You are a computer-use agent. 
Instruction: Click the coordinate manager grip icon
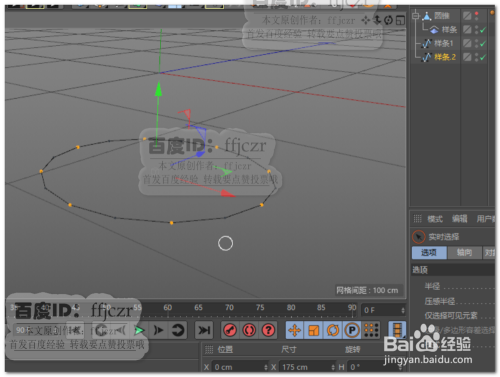[x=209, y=350]
